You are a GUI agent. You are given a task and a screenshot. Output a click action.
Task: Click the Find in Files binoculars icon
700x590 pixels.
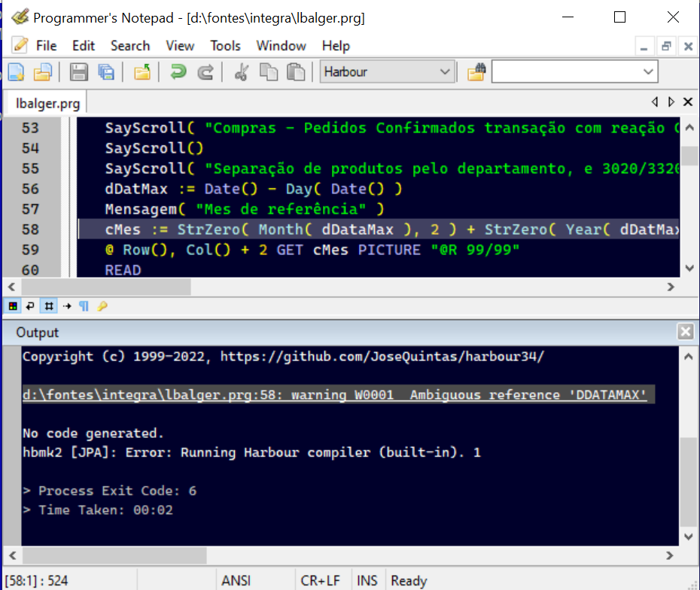click(x=476, y=71)
